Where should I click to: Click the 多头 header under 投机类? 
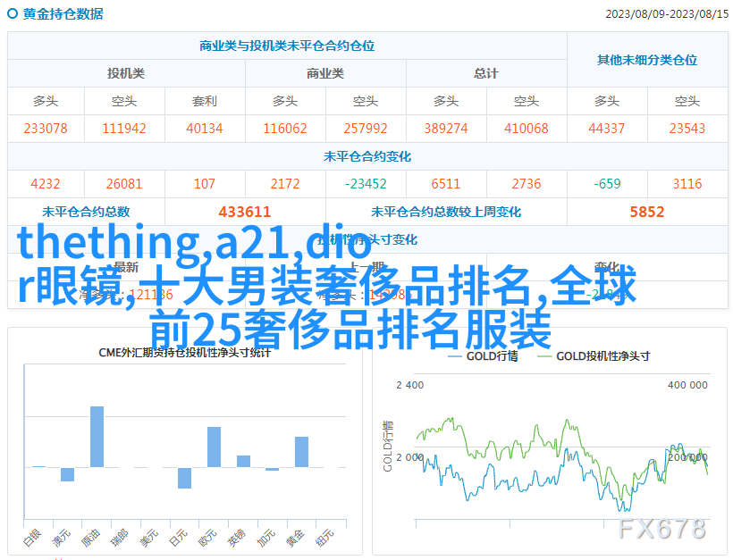tap(46, 101)
